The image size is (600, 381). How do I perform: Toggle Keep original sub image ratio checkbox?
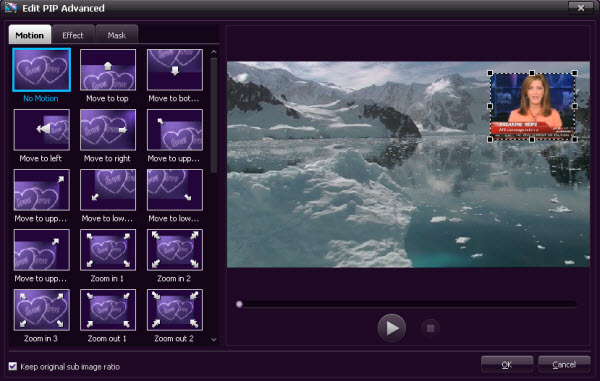pyautogui.click(x=13, y=366)
